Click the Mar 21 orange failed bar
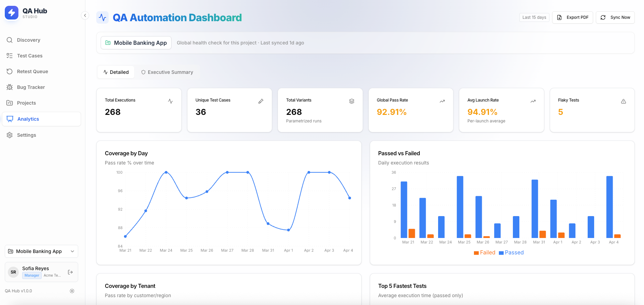This screenshot has width=644, height=305. [412, 234]
